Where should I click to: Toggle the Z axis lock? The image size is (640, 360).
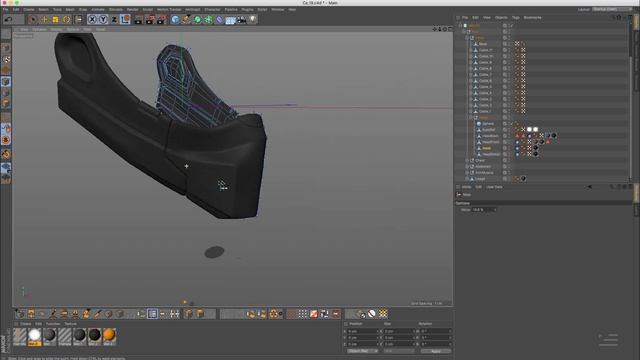coord(114,19)
